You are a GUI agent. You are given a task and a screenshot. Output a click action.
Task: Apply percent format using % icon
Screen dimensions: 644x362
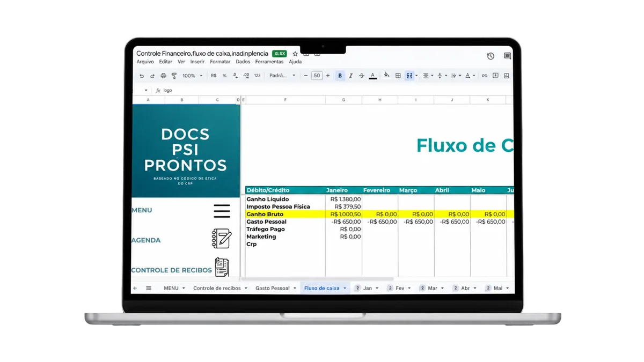coord(224,76)
